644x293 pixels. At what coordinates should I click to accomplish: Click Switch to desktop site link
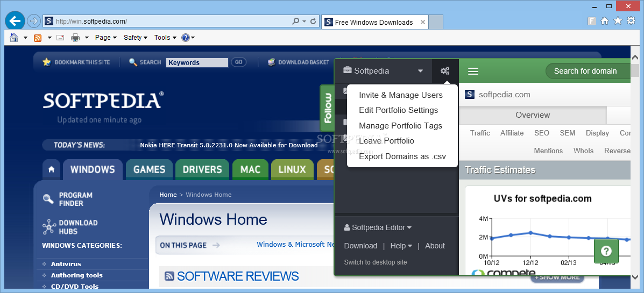tap(376, 262)
